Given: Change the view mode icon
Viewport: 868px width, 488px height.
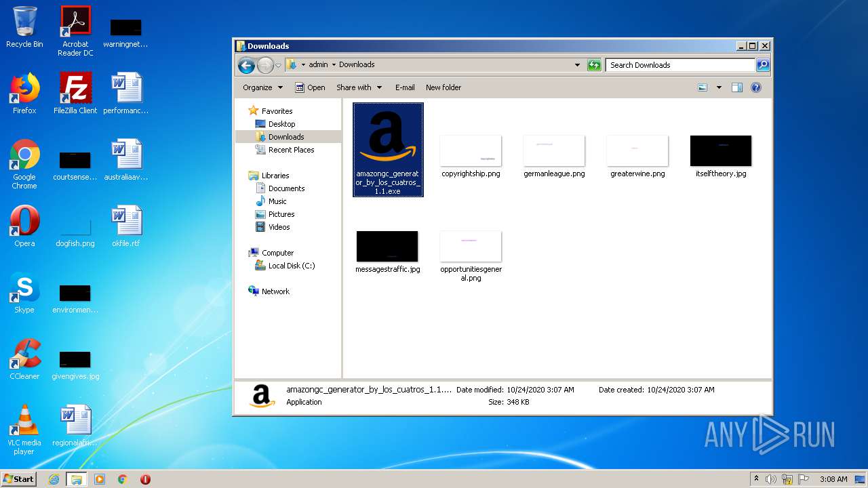Looking at the screenshot, I should point(703,87).
